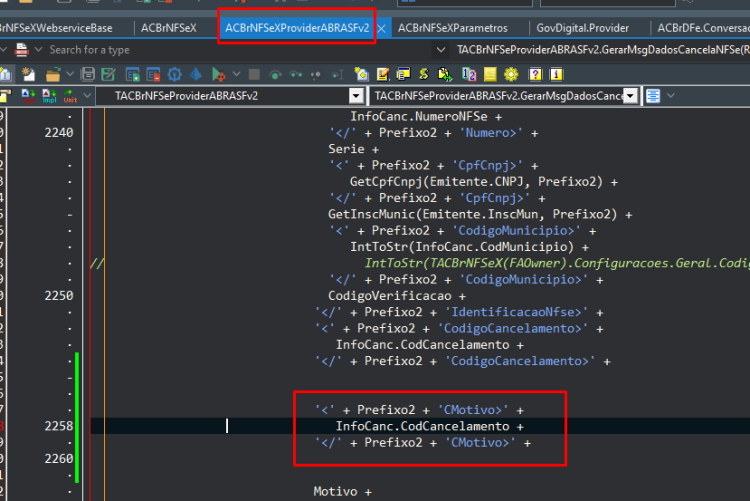The height and width of the screenshot is (501, 750).
Task: Click the Add file to project icon
Action: (132, 74)
